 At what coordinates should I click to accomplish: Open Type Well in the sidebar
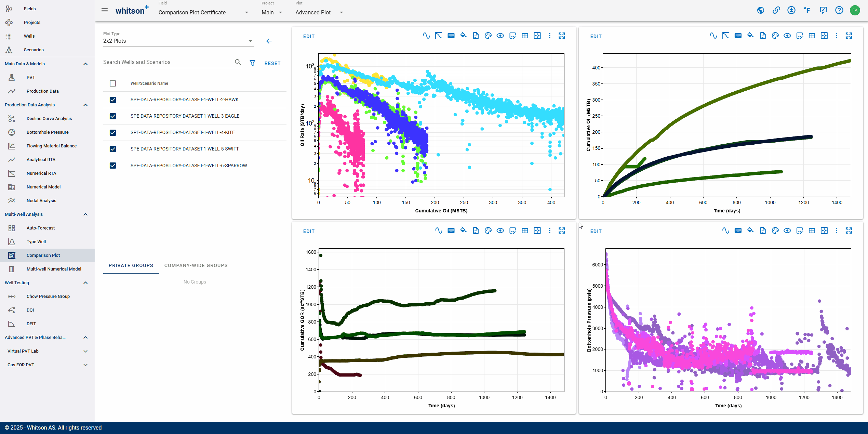[48, 242]
